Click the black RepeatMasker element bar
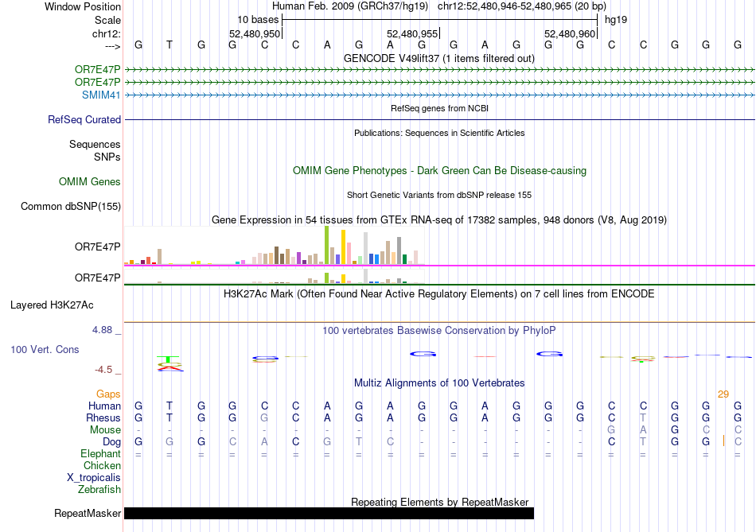The height and width of the screenshot is (532, 756). pos(329,513)
